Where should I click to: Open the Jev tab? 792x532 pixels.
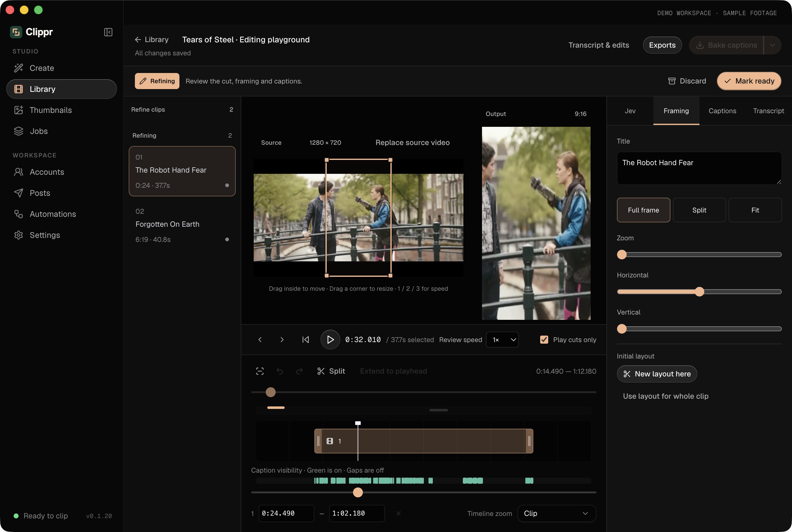pyautogui.click(x=630, y=111)
